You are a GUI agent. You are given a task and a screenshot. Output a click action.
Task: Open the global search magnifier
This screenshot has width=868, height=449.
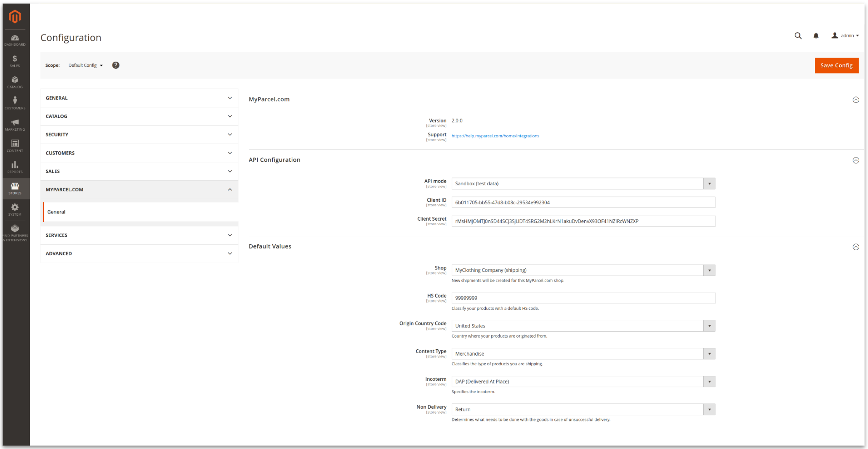pos(798,35)
